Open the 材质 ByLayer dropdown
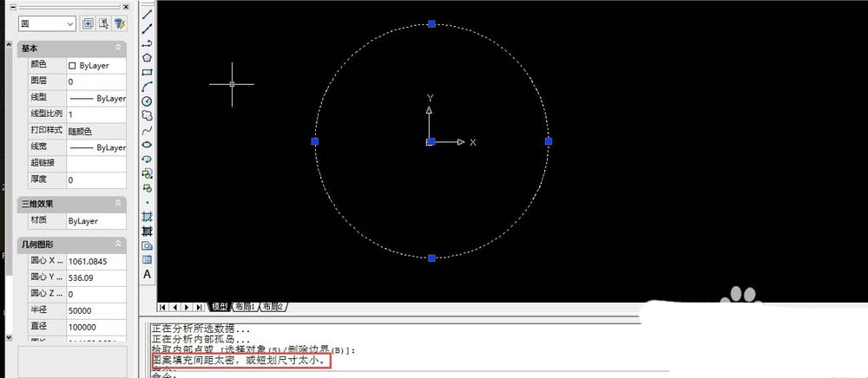The height and width of the screenshot is (378, 868). point(96,220)
